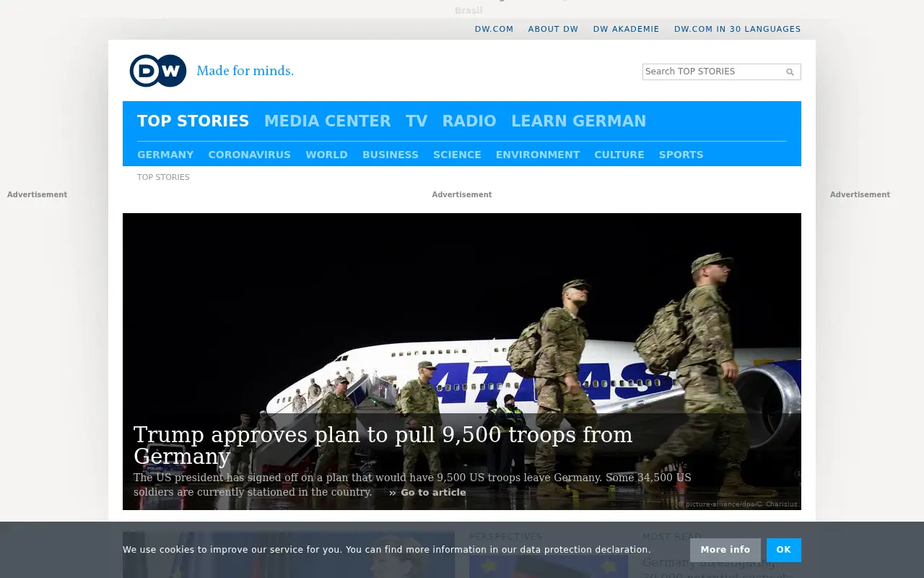Click the search magnifier icon
Image resolution: width=924 pixels, height=578 pixels.
(x=790, y=72)
